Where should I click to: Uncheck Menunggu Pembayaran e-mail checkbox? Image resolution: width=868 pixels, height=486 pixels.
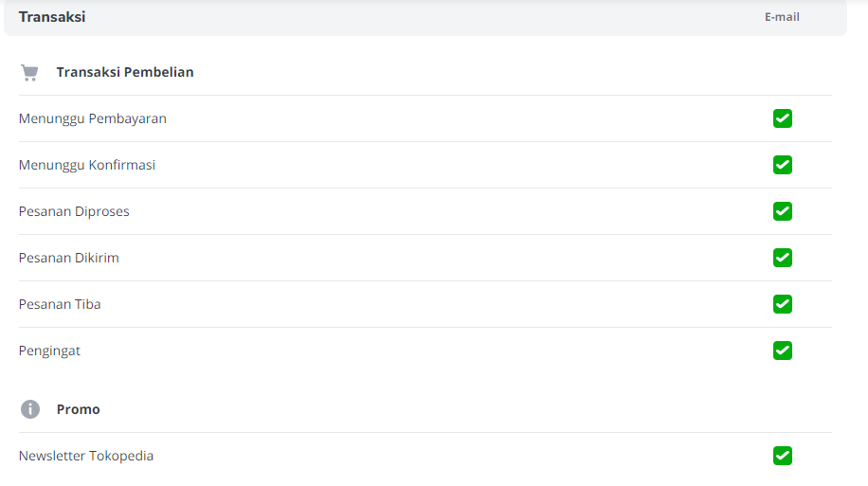click(x=782, y=118)
